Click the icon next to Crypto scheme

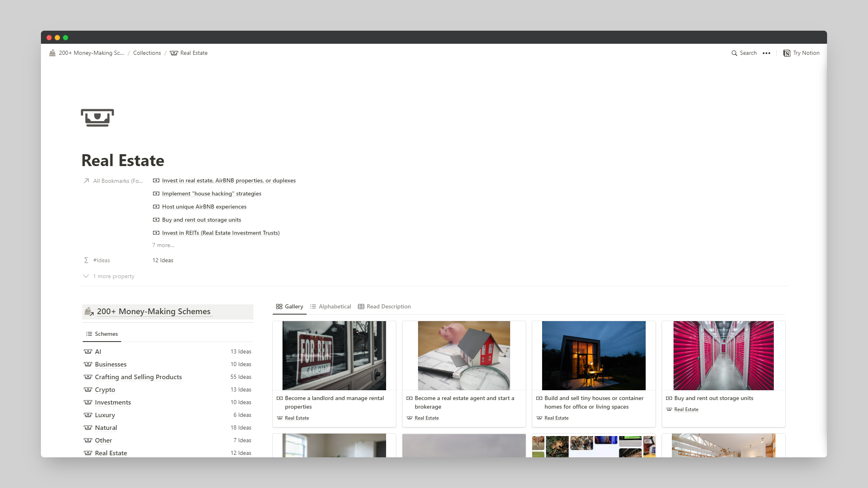88,390
